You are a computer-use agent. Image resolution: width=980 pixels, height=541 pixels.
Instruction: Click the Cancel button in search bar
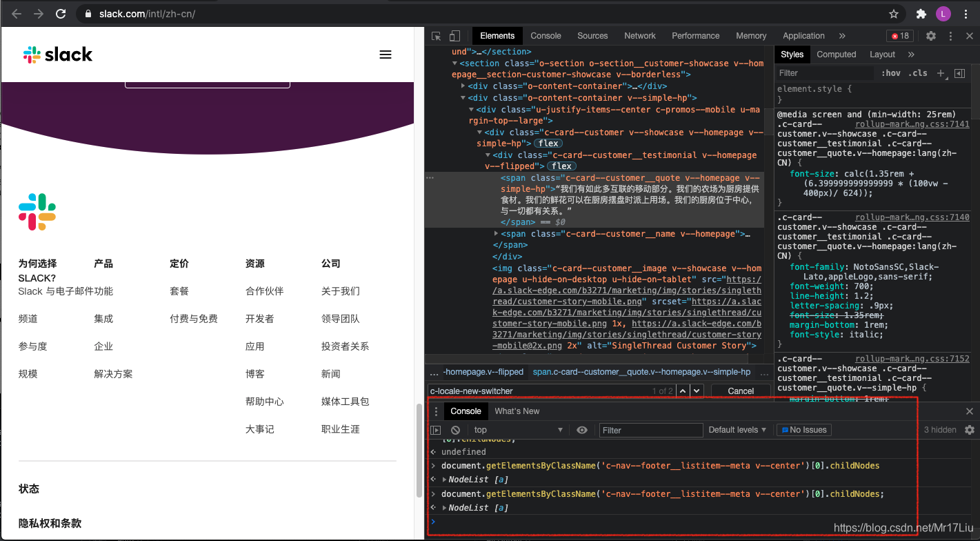[x=741, y=391]
